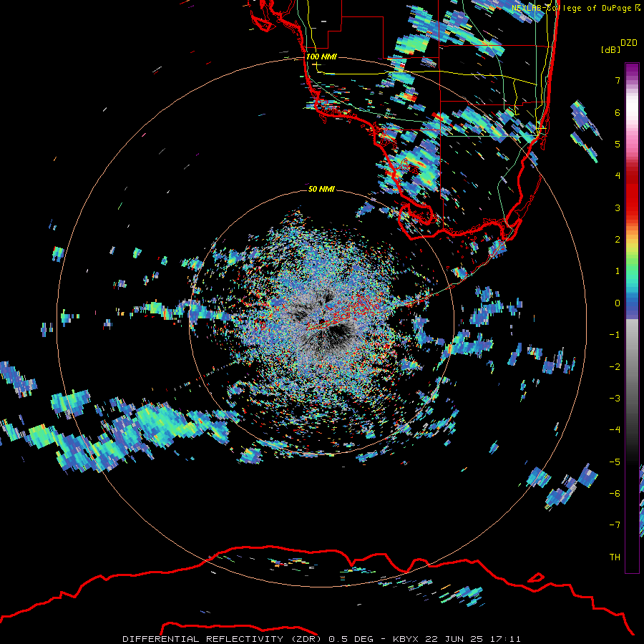
Task: Click the "DZD" legend title
Action: click(629, 43)
